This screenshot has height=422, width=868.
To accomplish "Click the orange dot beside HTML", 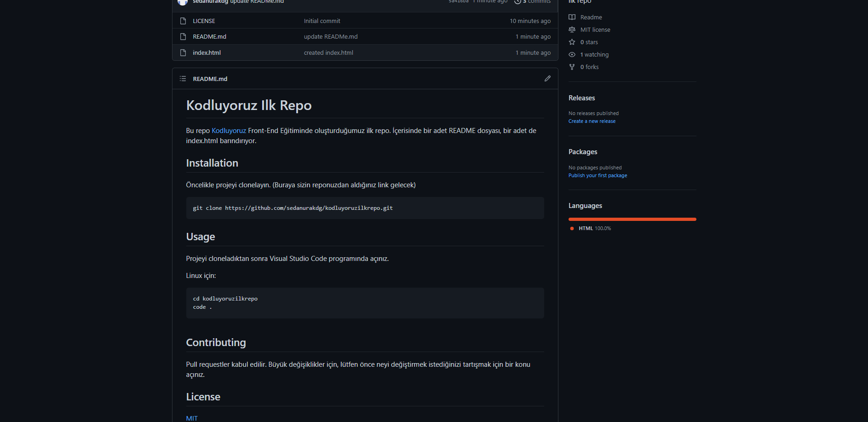I will coord(572,229).
